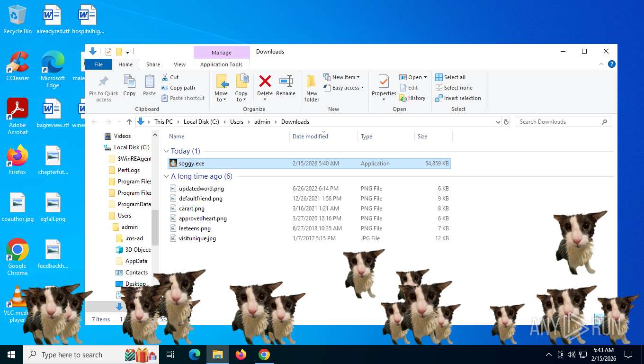Click Firefox on the taskbar
Viewport: 644px width, 364px height.
[241, 355]
